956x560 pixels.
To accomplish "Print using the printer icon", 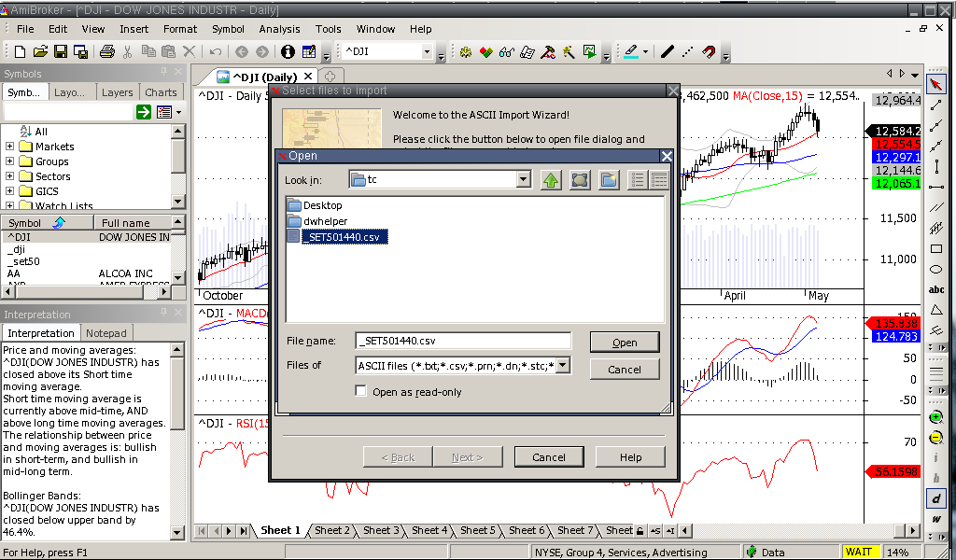I will 107,51.
